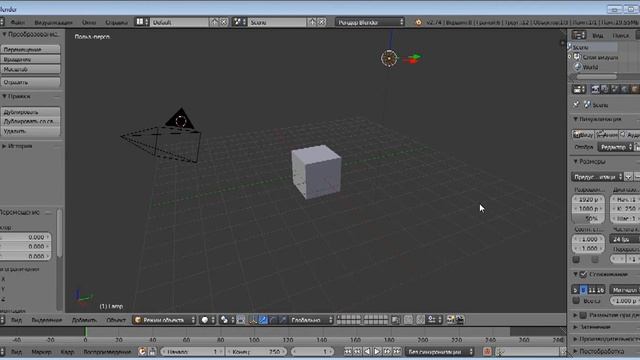This screenshot has height=360, width=640.
Task: Toggle the sampled motion blur panel checkbox
Action: 583,315
